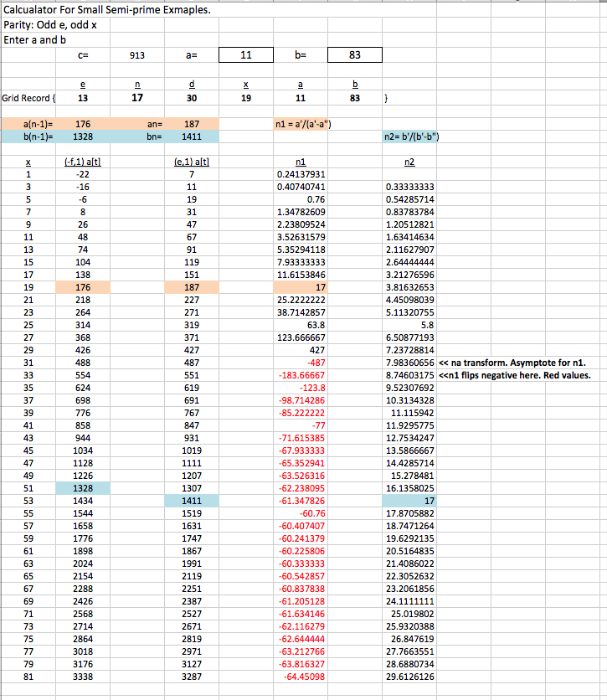Select the cell with value 2527
This screenshot has width=607, height=700.
[192, 614]
